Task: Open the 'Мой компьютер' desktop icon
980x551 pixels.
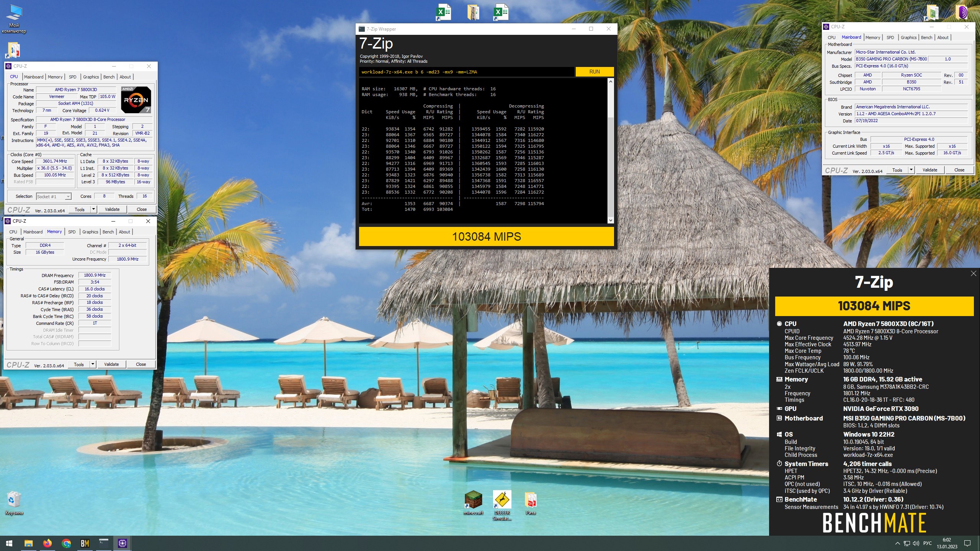Action: (14, 19)
